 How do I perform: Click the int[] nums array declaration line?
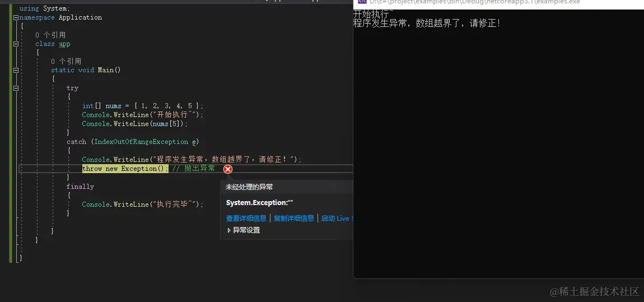click(x=142, y=105)
